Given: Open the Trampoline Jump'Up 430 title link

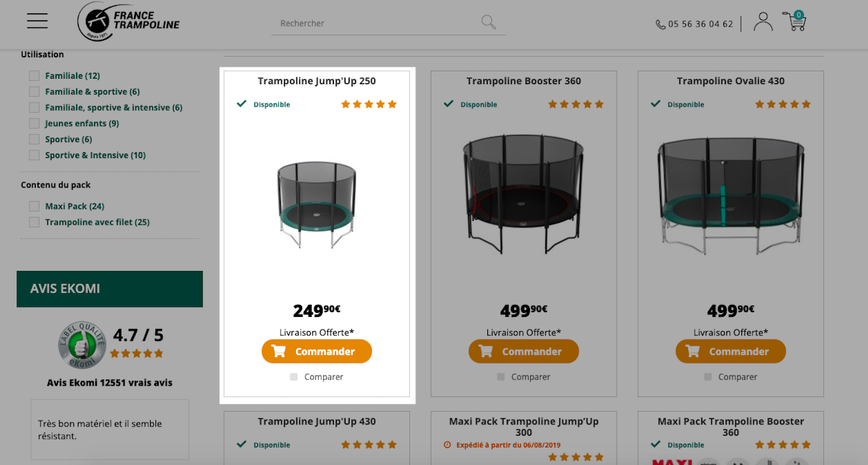Looking at the screenshot, I should (317, 422).
